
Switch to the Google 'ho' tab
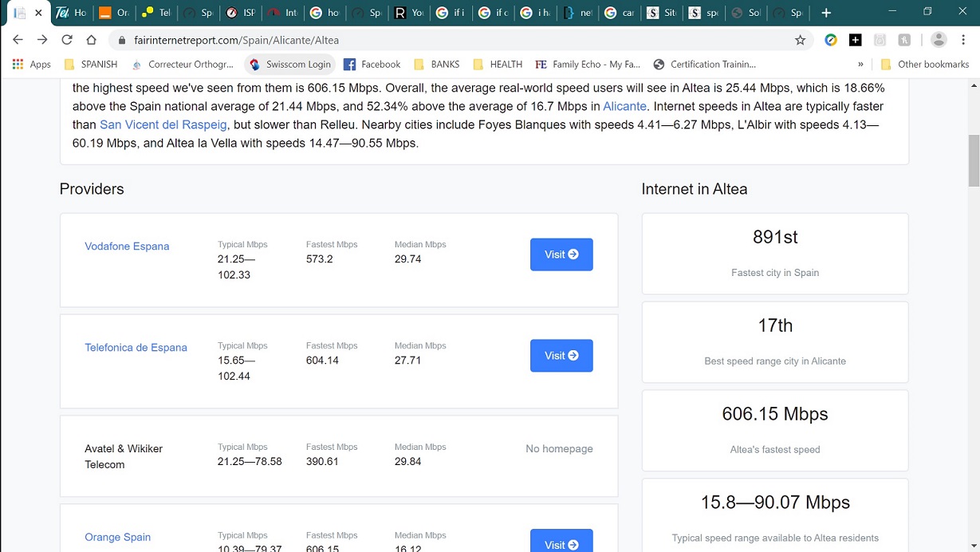[325, 13]
